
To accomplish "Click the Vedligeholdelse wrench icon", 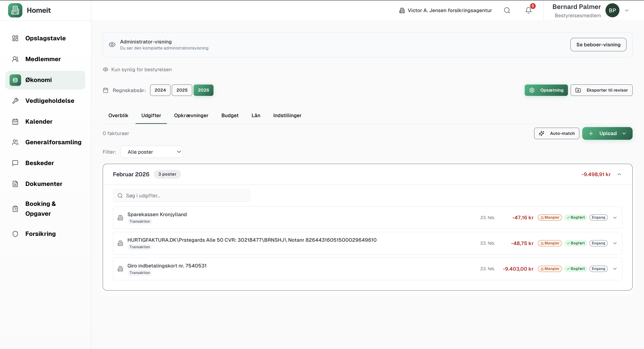I will (15, 101).
